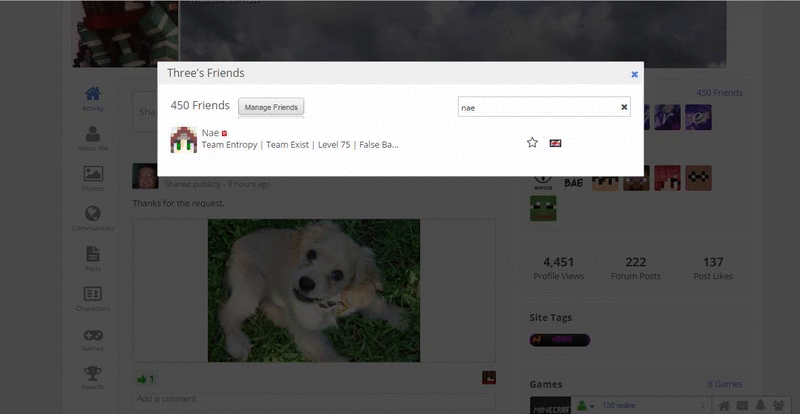The height and width of the screenshot is (414, 800).
Task: Mark Nae as favorite with star
Action: point(532,143)
